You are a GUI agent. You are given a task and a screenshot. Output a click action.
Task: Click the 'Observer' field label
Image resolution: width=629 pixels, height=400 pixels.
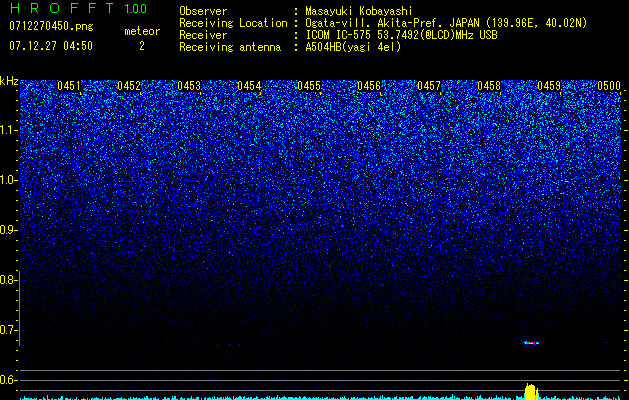click(x=203, y=11)
